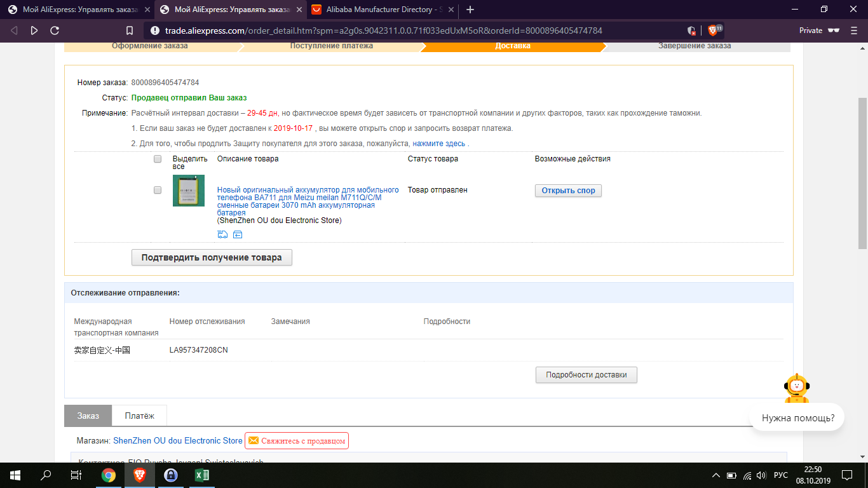Screen dimensions: 868x488
Task: Select the Заказ tab
Action: point(88,416)
